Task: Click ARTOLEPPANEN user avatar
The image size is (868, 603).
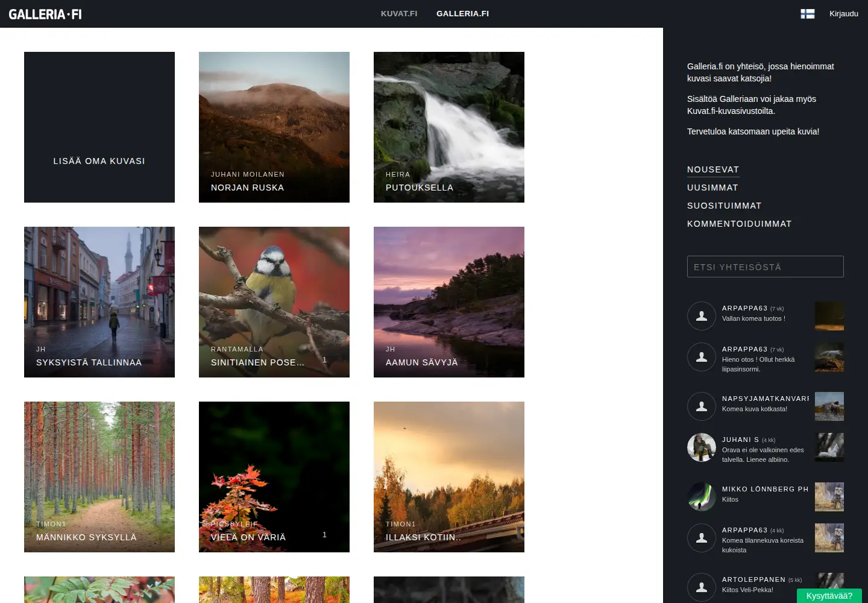Action: pyautogui.click(x=702, y=587)
